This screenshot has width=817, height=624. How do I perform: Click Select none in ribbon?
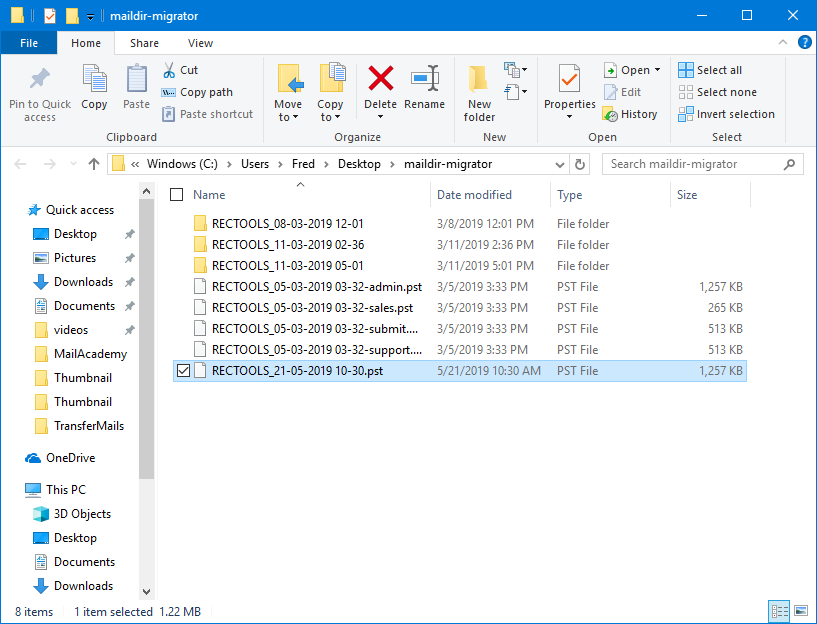tap(717, 92)
